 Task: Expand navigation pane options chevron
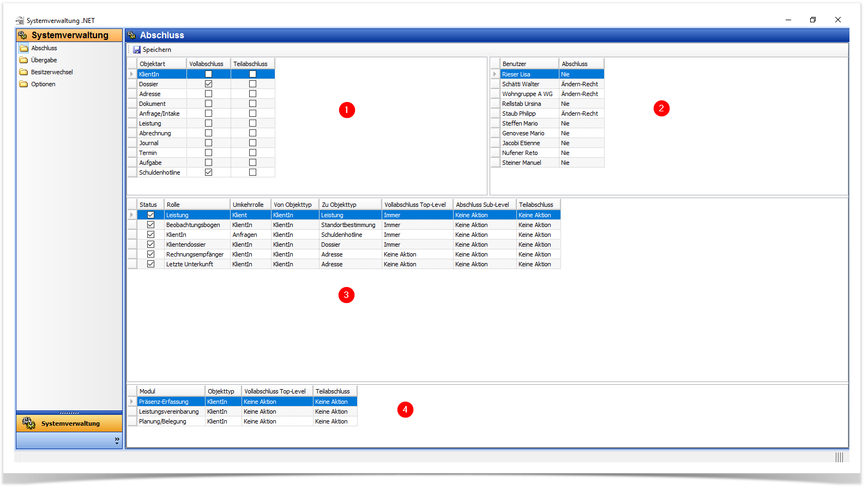click(117, 440)
